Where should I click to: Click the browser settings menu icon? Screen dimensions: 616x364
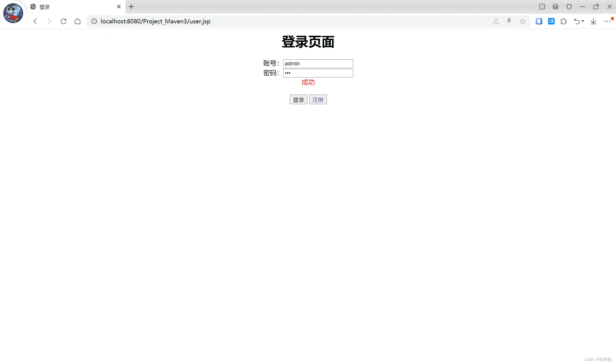click(x=607, y=21)
